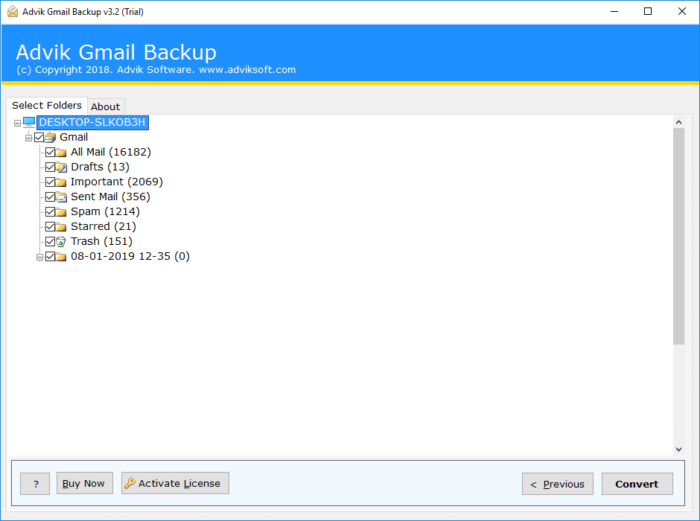The height and width of the screenshot is (521, 700).
Task: Uncheck the 08-01-2019 12-35 (0) checkbox
Action: [50, 257]
